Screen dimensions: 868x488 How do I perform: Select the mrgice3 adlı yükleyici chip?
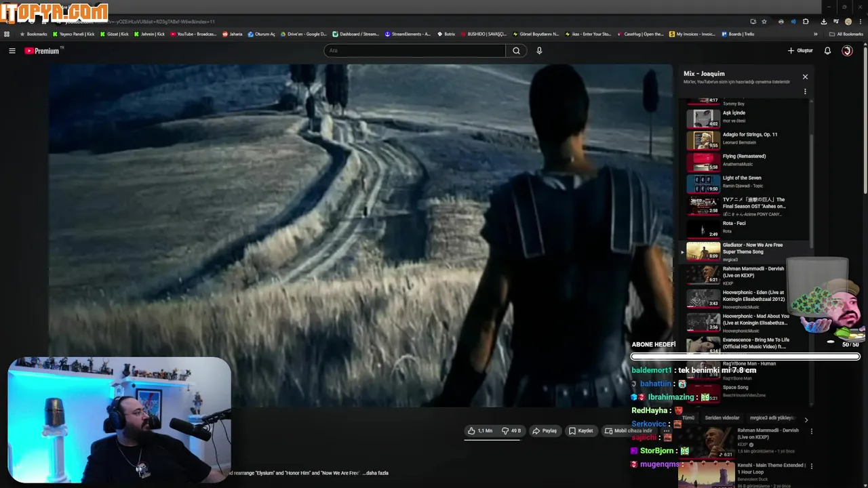coord(772,418)
